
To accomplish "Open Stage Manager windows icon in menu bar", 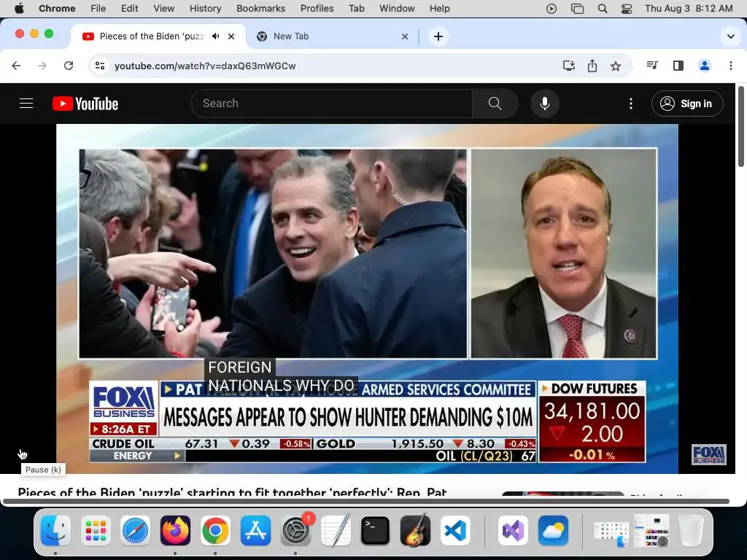I will pos(577,9).
